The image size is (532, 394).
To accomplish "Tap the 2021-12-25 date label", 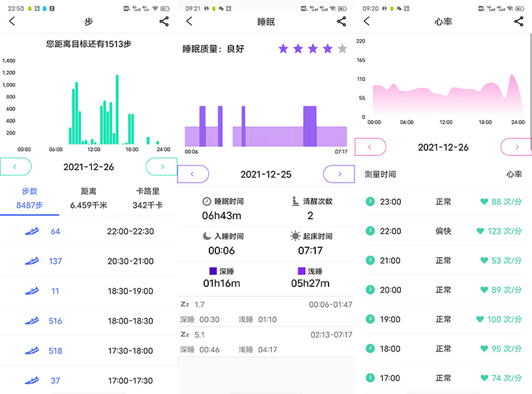I will click(x=266, y=174).
